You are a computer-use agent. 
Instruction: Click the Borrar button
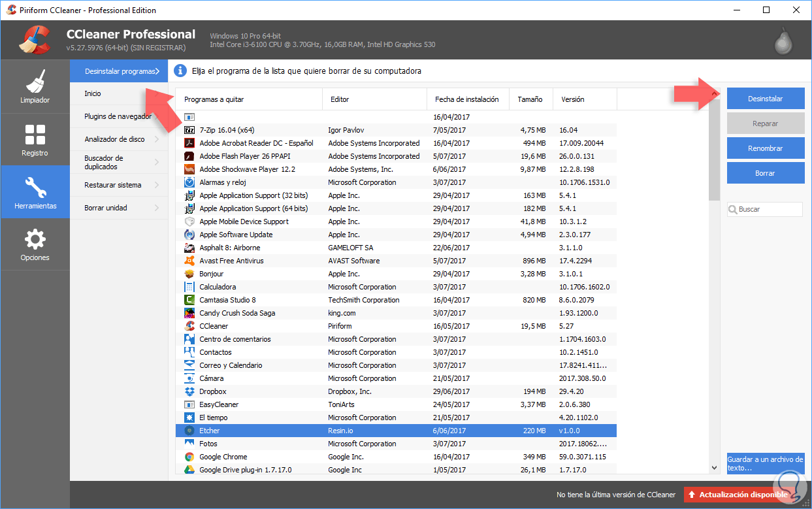pyautogui.click(x=766, y=173)
